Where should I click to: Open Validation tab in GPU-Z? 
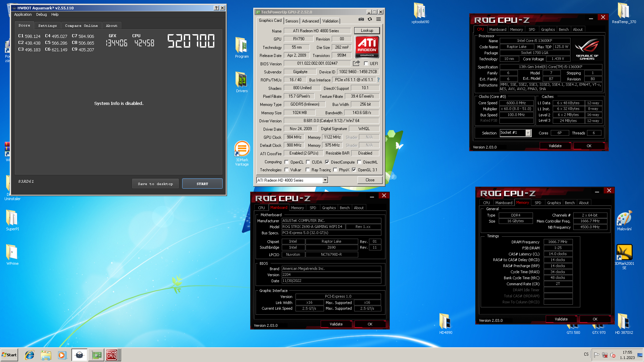click(x=330, y=21)
